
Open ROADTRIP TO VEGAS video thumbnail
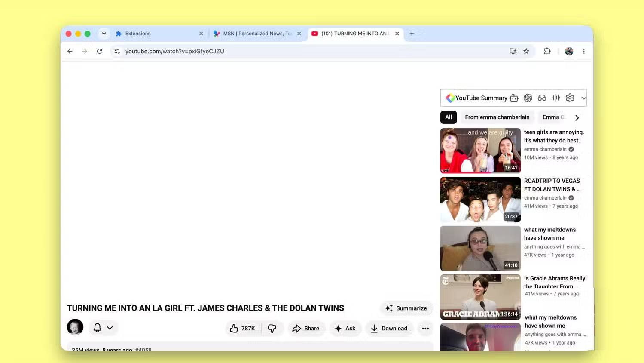(x=480, y=200)
